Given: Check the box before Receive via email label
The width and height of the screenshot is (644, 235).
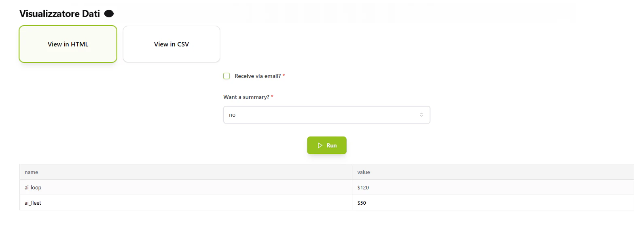Looking at the screenshot, I should pyautogui.click(x=227, y=76).
